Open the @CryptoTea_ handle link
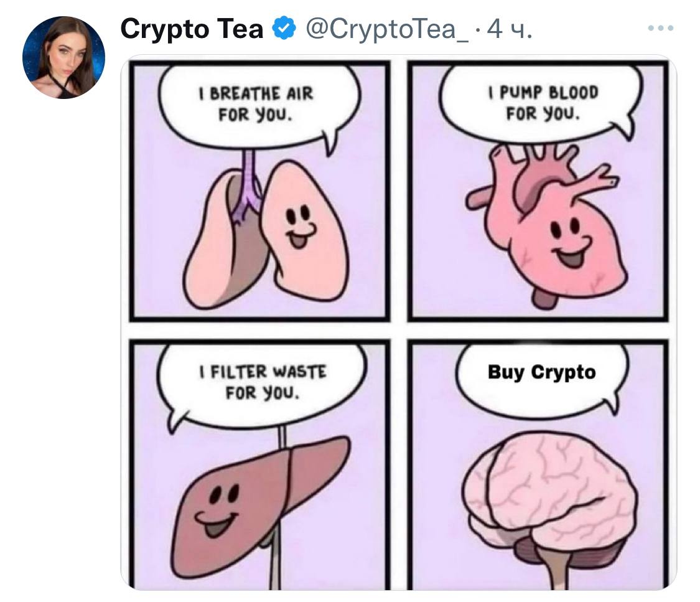 [x=386, y=29]
